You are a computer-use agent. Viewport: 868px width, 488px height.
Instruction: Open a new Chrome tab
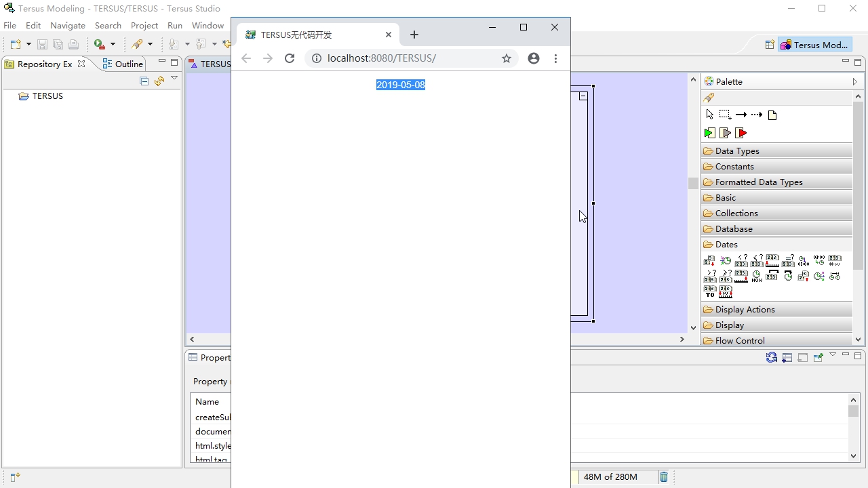[414, 35]
